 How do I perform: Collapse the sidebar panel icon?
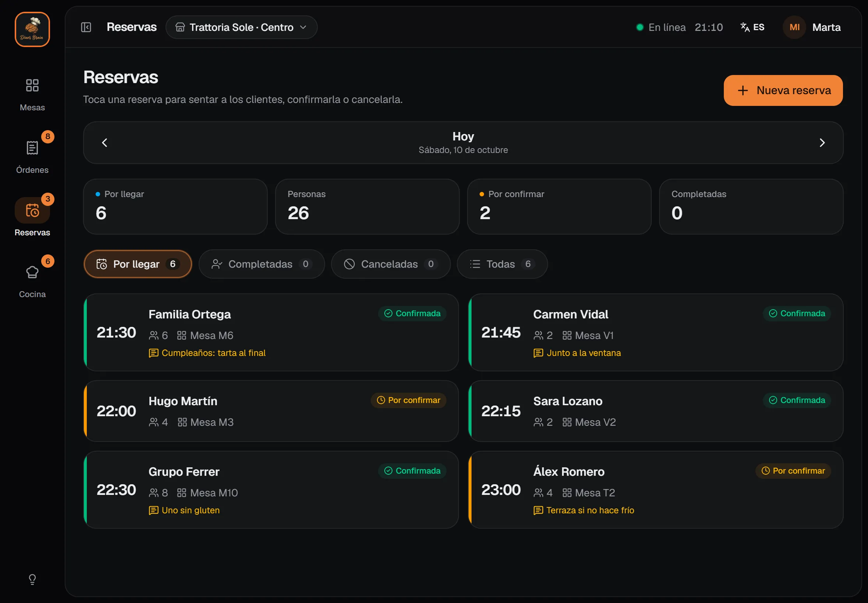point(86,27)
